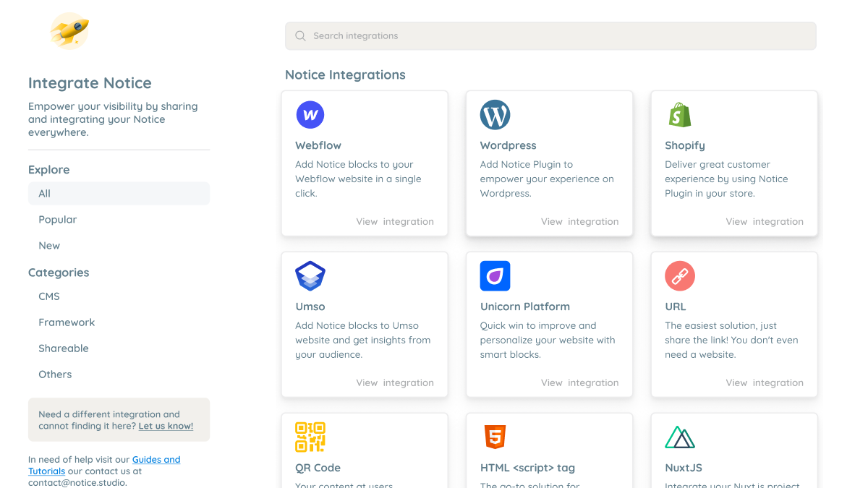Click the Integrate Notice heading
868x488 pixels.
point(90,83)
